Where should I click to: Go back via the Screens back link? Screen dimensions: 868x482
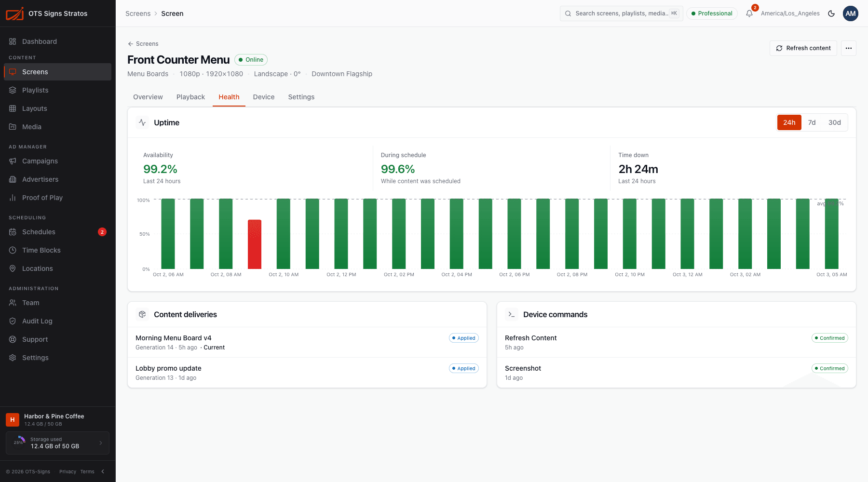click(x=143, y=44)
